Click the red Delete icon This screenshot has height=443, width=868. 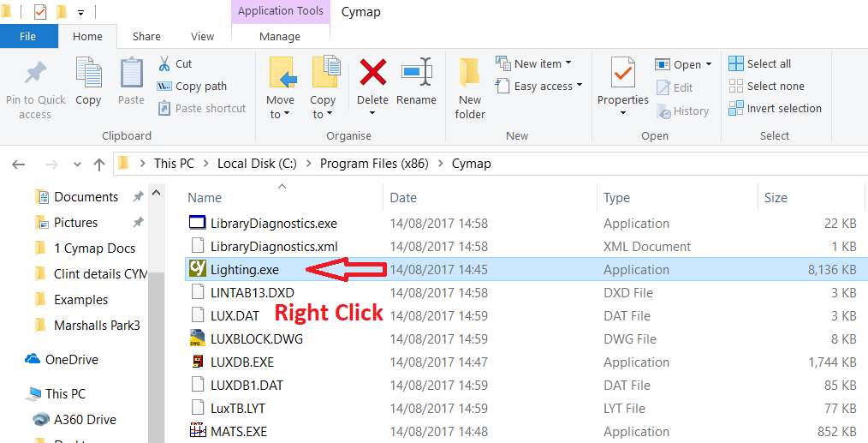pos(372,72)
